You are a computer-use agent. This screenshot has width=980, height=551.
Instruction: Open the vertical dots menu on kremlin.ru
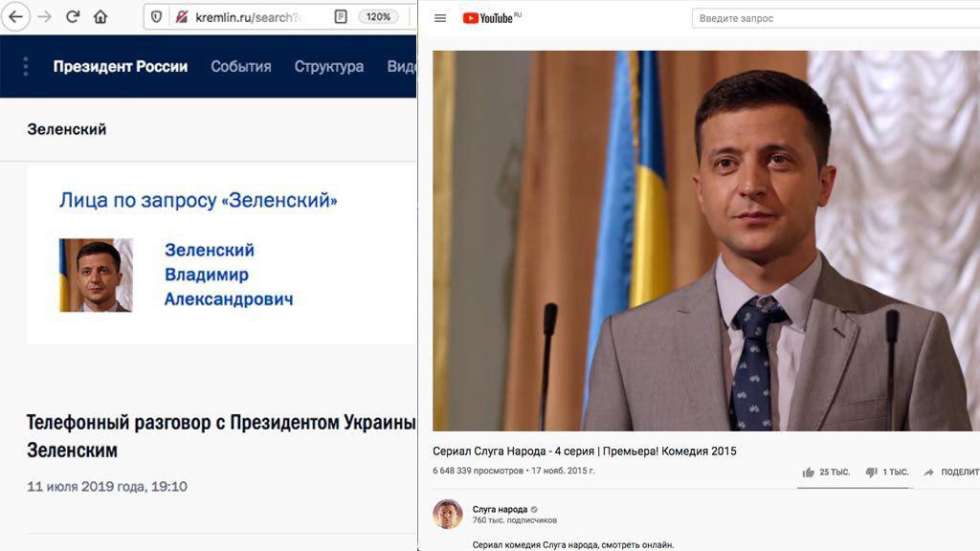pos(24,67)
